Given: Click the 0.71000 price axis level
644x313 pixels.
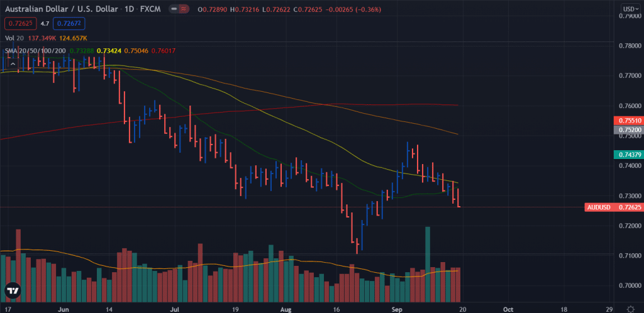Looking at the screenshot, I should [630, 256].
